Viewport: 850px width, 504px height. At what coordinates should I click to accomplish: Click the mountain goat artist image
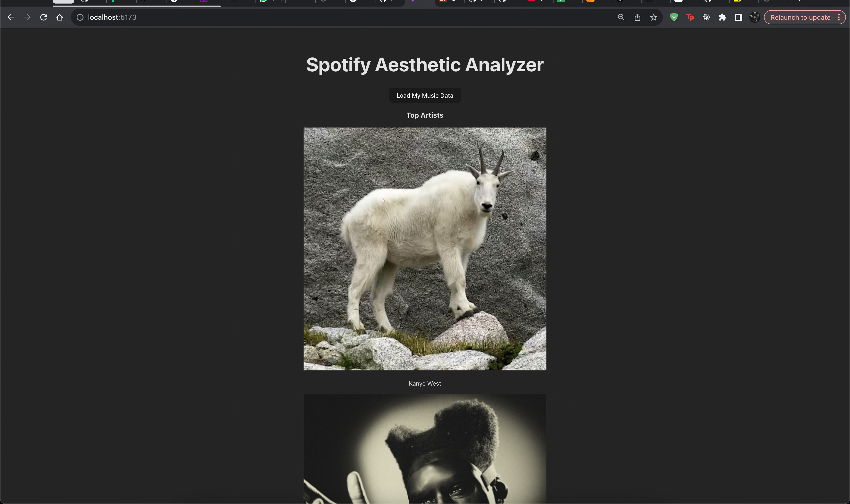click(424, 249)
